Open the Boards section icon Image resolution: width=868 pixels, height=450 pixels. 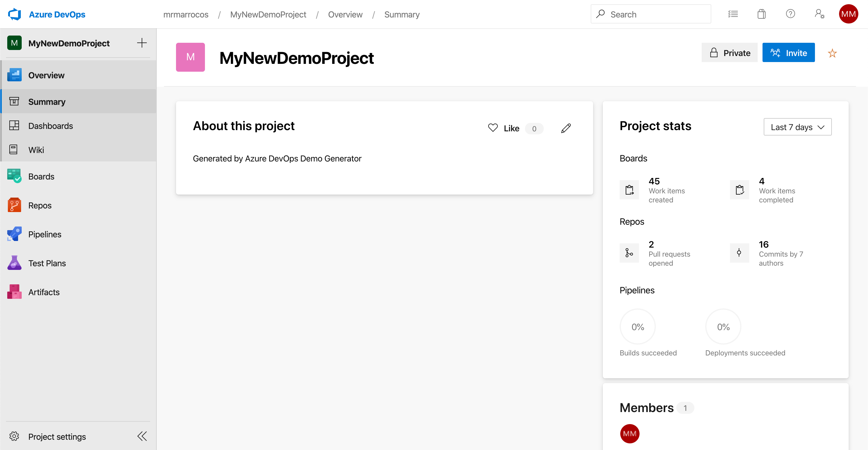coord(14,176)
